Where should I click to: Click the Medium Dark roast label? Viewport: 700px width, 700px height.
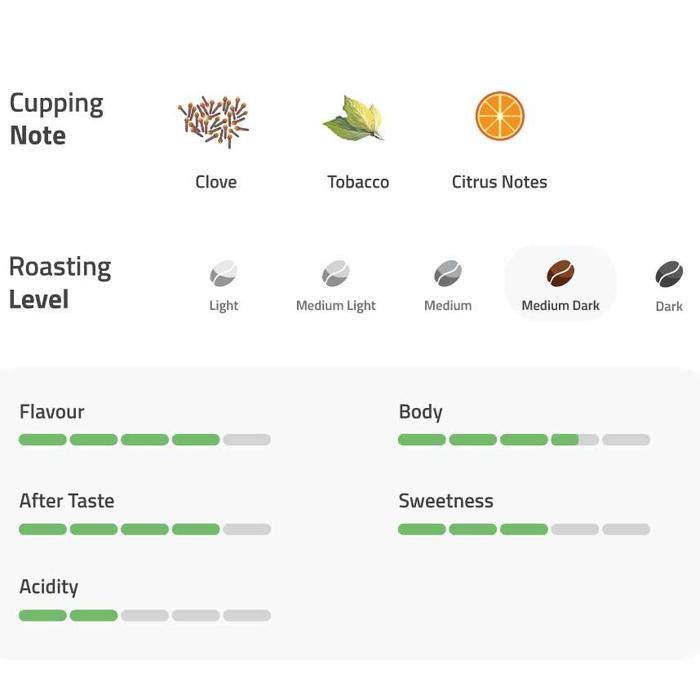561,306
